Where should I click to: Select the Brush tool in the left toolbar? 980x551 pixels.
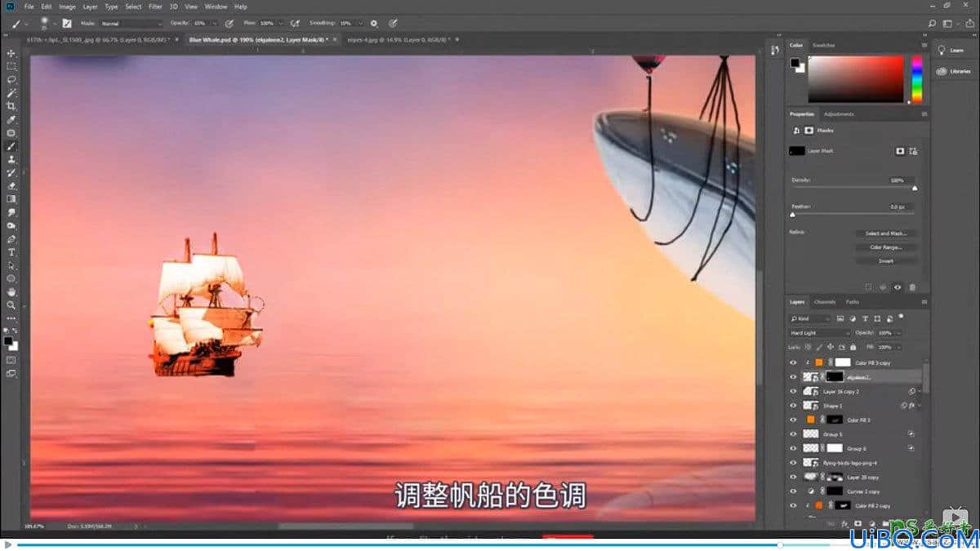(11, 146)
